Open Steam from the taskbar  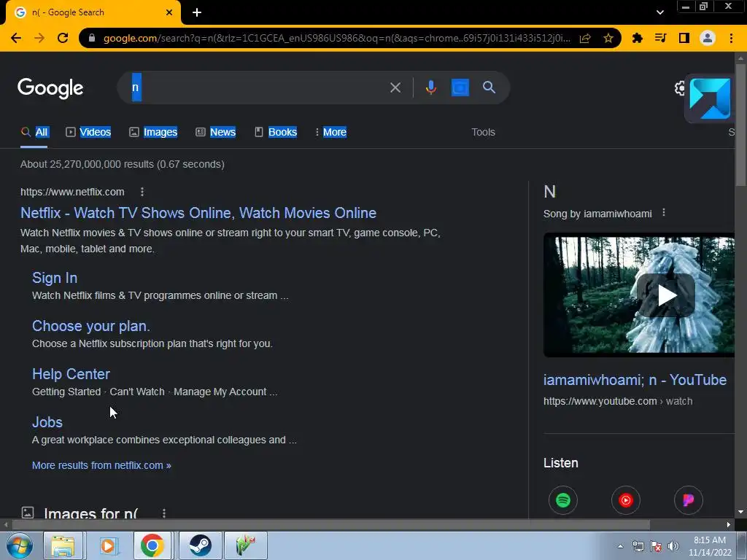[x=200, y=545]
